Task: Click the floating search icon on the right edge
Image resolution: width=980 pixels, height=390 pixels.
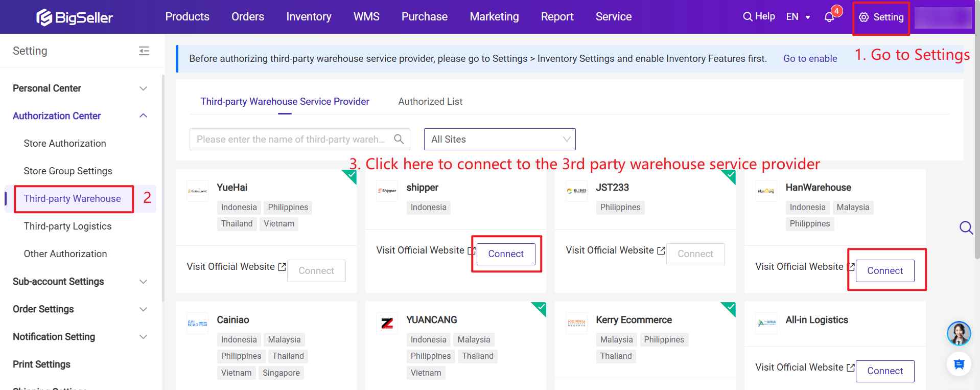Action: pos(966,227)
